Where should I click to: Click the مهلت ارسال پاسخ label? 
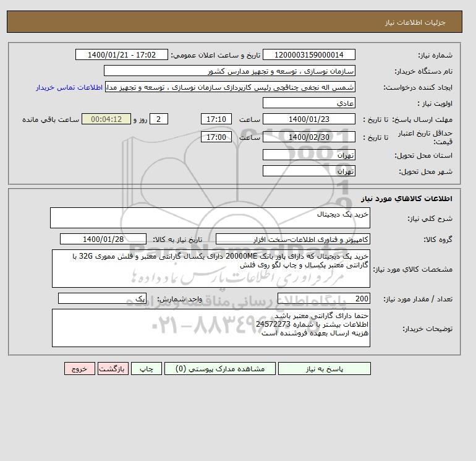pyautogui.click(x=422, y=119)
